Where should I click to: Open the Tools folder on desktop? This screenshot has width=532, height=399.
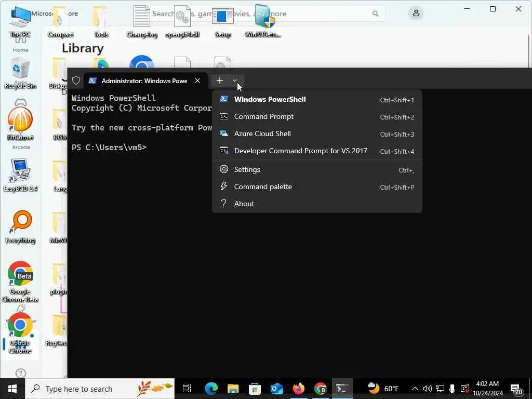[x=101, y=22]
